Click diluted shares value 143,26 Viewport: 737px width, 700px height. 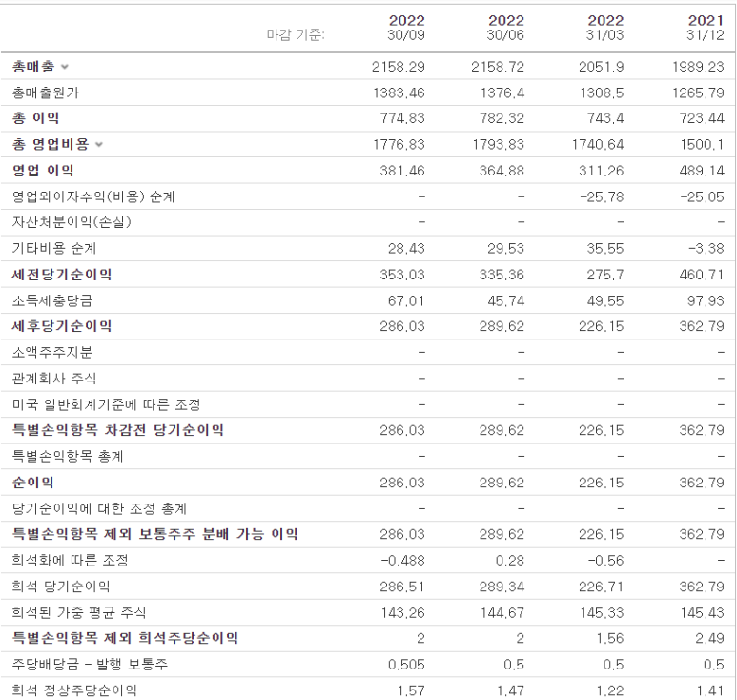tap(402, 612)
